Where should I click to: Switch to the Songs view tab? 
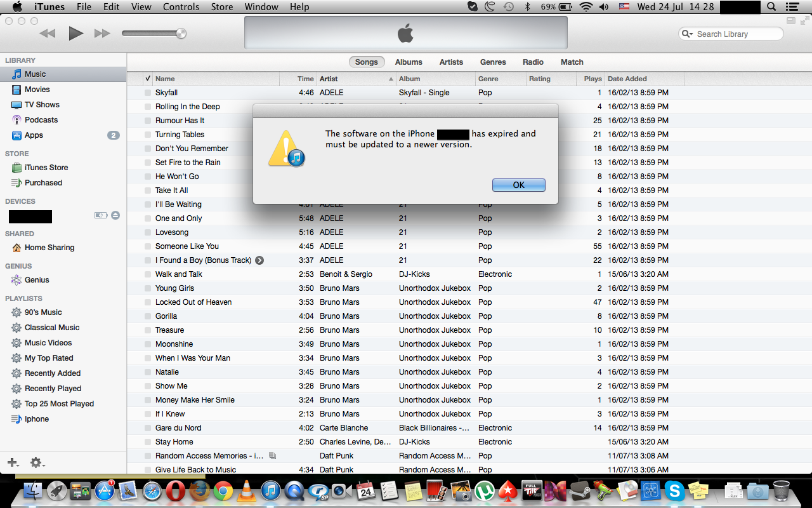(x=367, y=62)
